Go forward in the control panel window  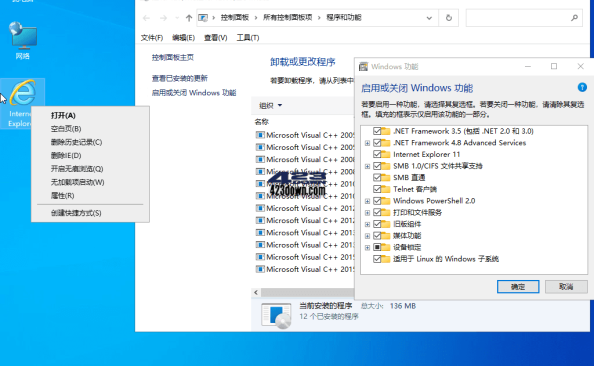tap(163, 18)
